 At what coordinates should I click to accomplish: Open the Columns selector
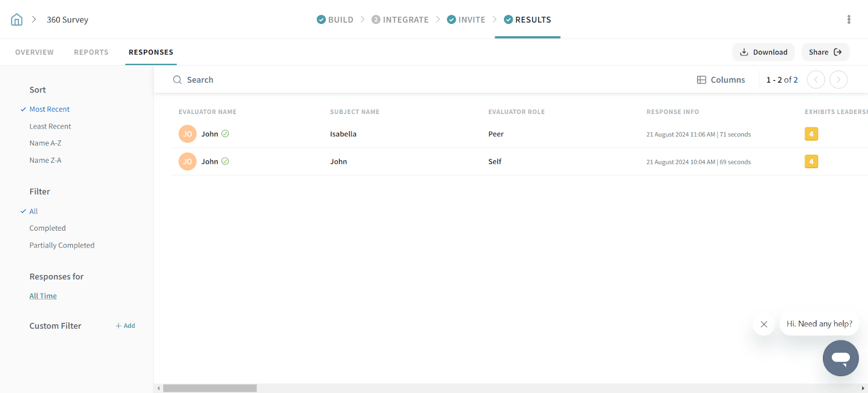point(721,80)
